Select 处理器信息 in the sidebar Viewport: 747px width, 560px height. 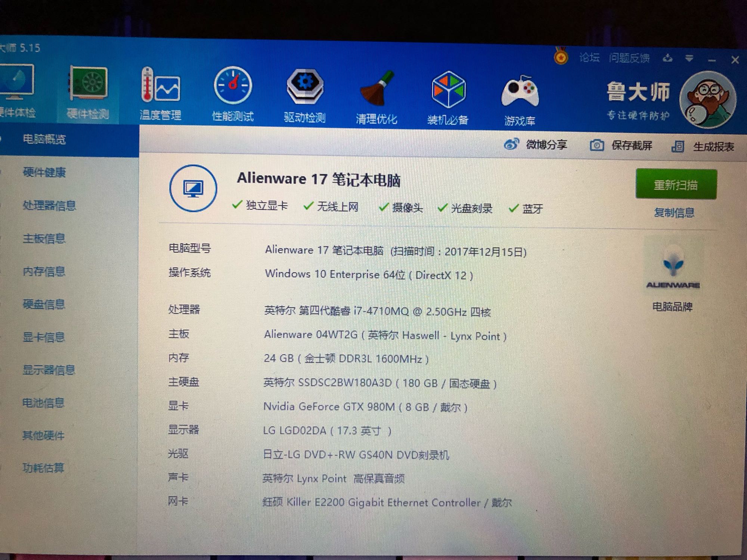pyautogui.click(x=49, y=205)
